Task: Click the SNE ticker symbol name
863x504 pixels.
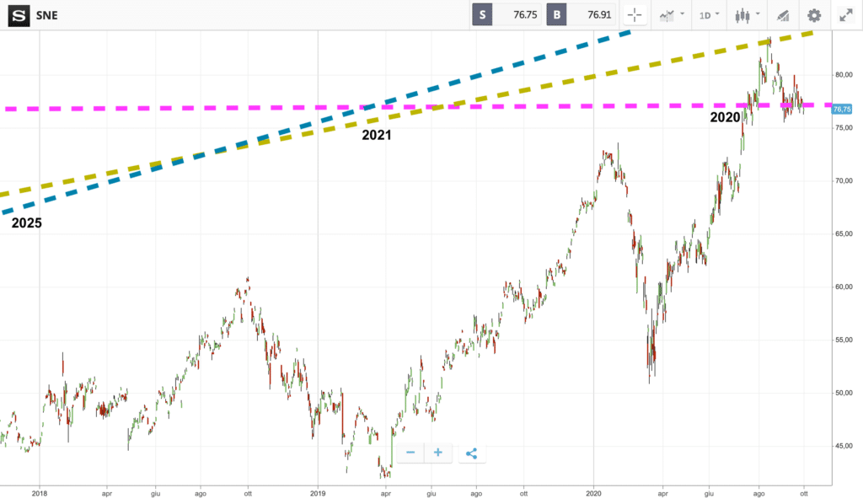Action: tap(47, 15)
